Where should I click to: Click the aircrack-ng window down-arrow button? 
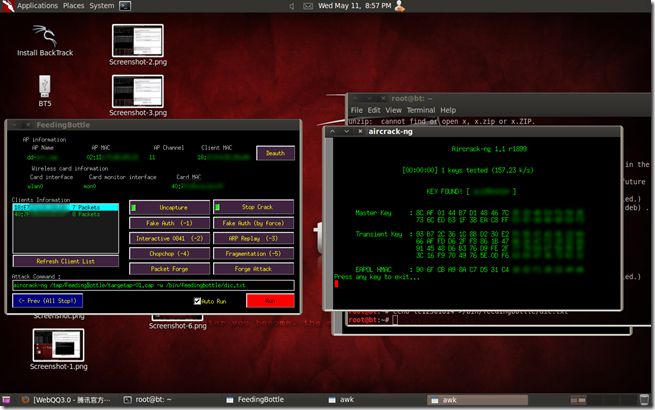pyautogui.click(x=346, y=131)
